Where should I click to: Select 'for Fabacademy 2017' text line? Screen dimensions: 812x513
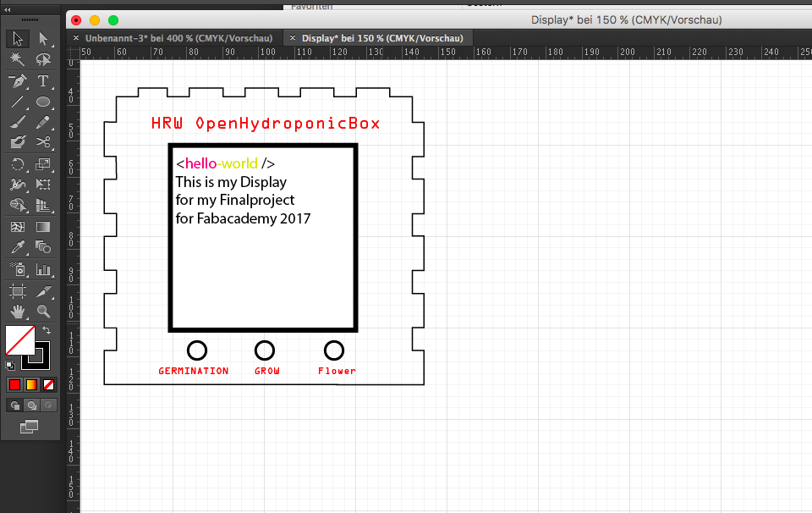pos(243,218)
